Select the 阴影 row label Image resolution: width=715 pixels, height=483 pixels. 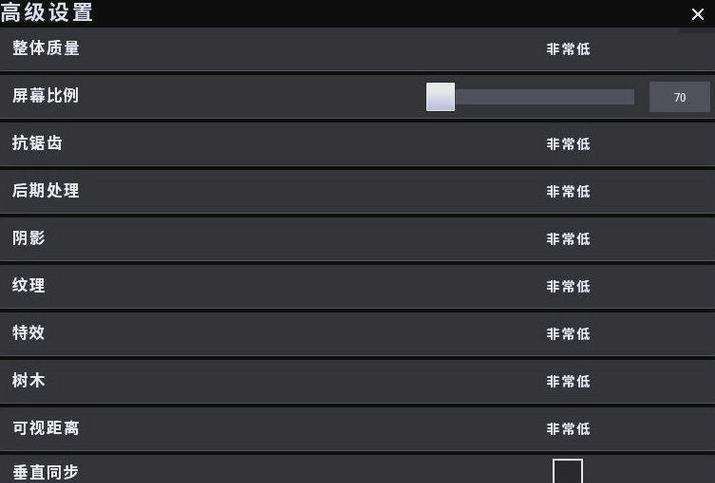coord(29,238)
